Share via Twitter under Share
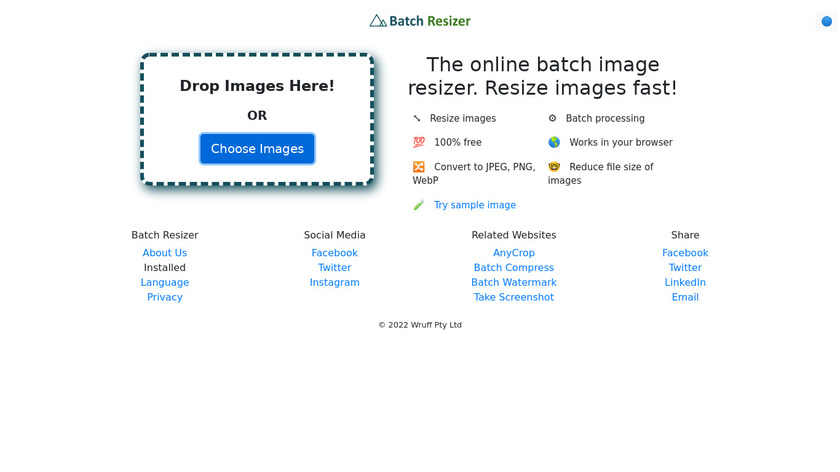This screenshot has width=840, height=472. point(685,267)
